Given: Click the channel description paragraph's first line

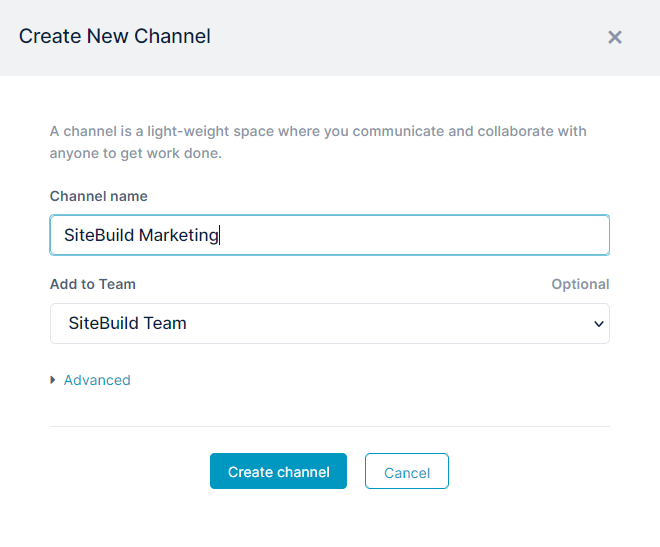Looking at the screenshot, I should (x=318, y=131).
